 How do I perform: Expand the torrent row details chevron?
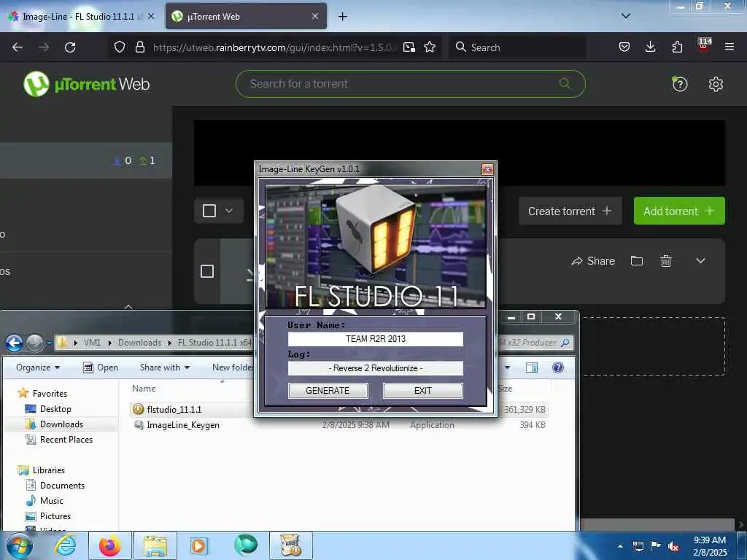700,260
